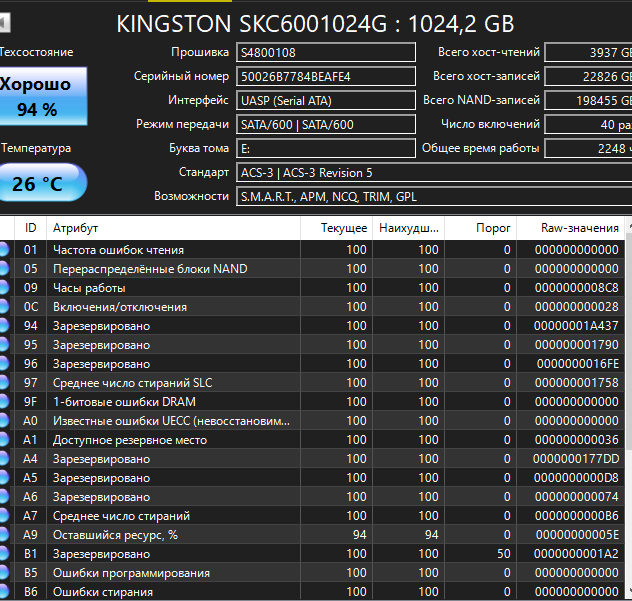632x601 pixels.
Task: Click status icon for row 01 Частота ошибок чтения
Action: coord(4,250)
